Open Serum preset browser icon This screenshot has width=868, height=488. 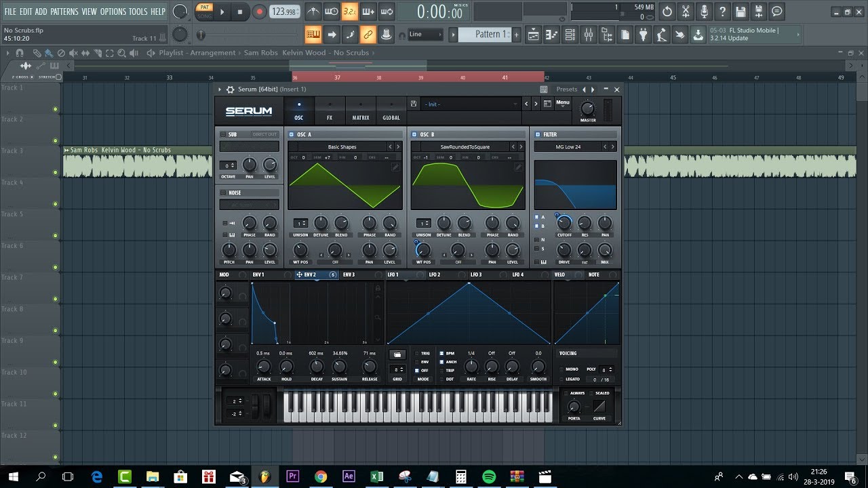pyautogui.click(x=547, y=104)
